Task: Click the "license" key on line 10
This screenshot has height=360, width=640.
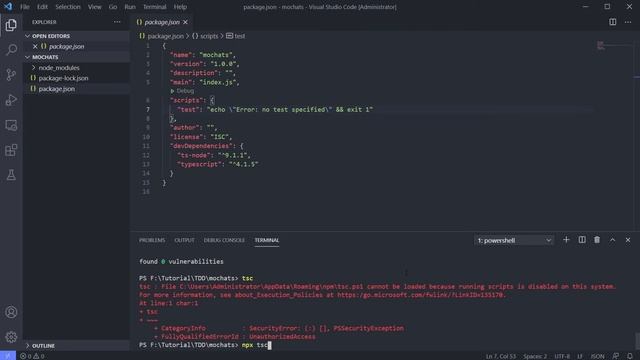Action: click(186, 137)
